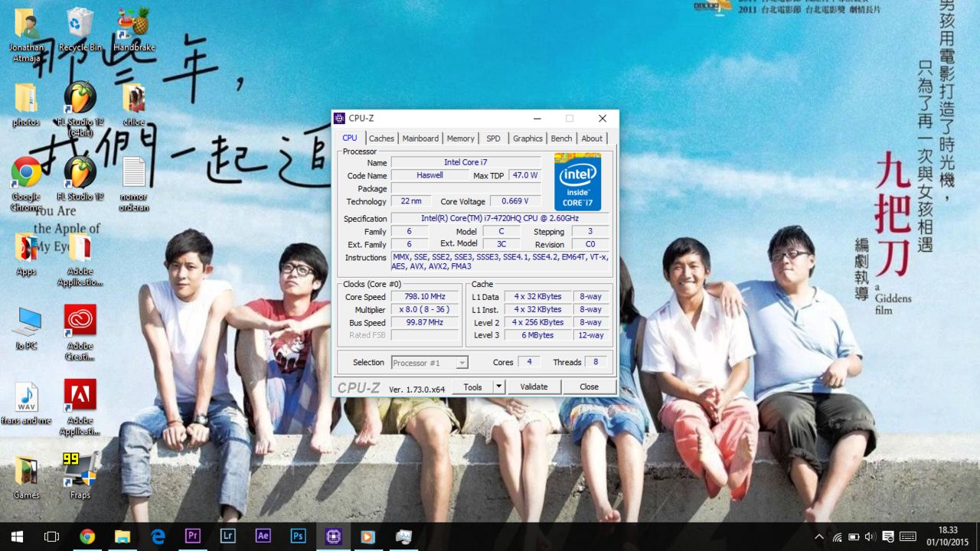This screenshot has height=551, width=980.
Task: Open the action center notifications icon
Action: click(888, 537)
